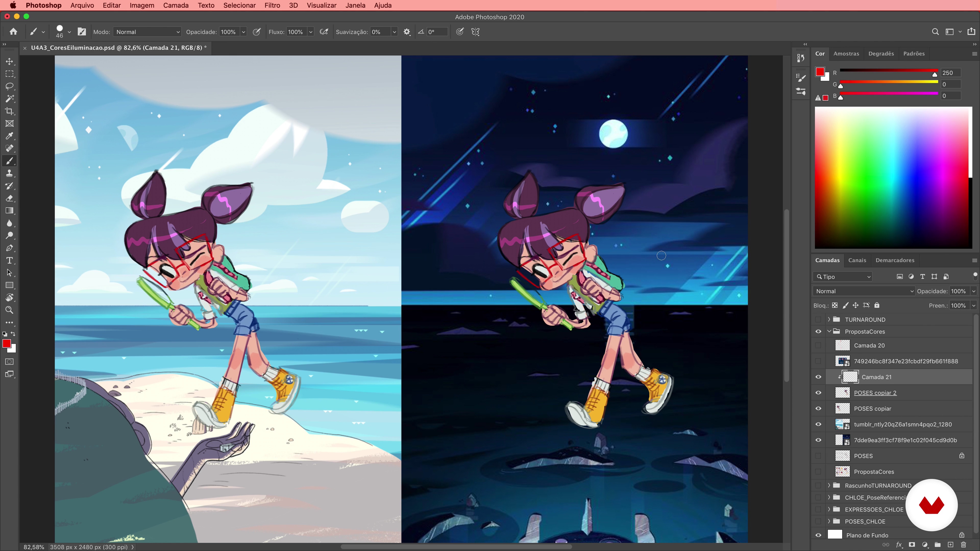Select the Eraser tool

(x=9, y=198)
